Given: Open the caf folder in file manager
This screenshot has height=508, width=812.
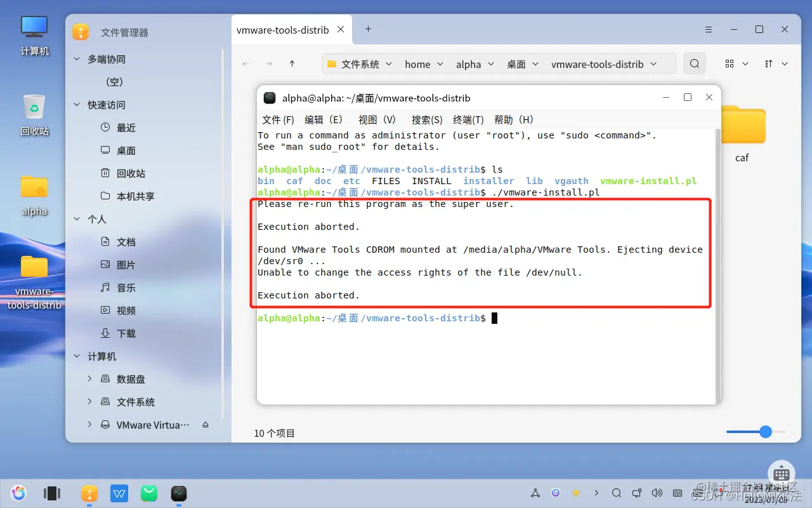Looking at the screenshot, I should point(742,135).
